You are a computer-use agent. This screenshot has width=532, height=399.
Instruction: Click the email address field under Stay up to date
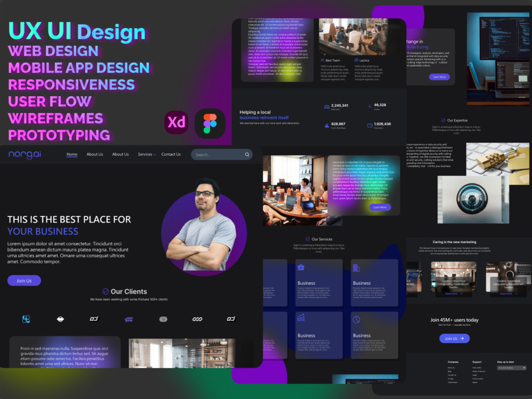(x=512, y=368)
